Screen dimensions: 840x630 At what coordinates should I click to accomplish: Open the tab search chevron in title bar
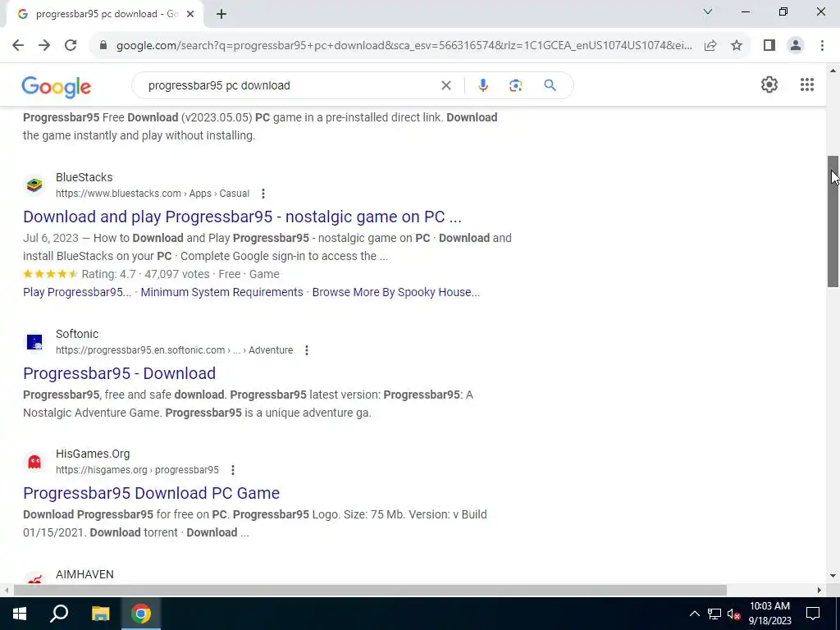click(x=708, y=11)
